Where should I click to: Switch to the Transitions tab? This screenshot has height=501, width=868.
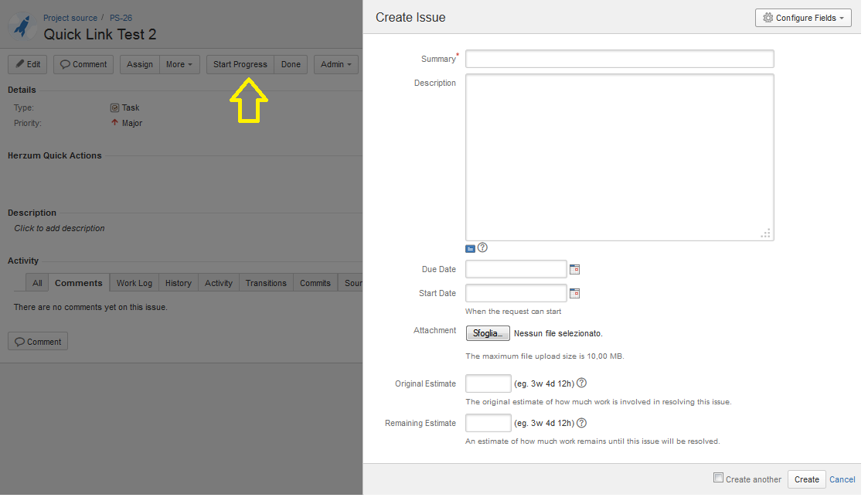266,283
